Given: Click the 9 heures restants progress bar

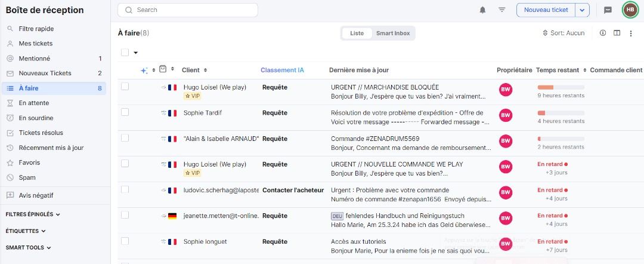Looking at the screenshot, I should coord(561,87).
